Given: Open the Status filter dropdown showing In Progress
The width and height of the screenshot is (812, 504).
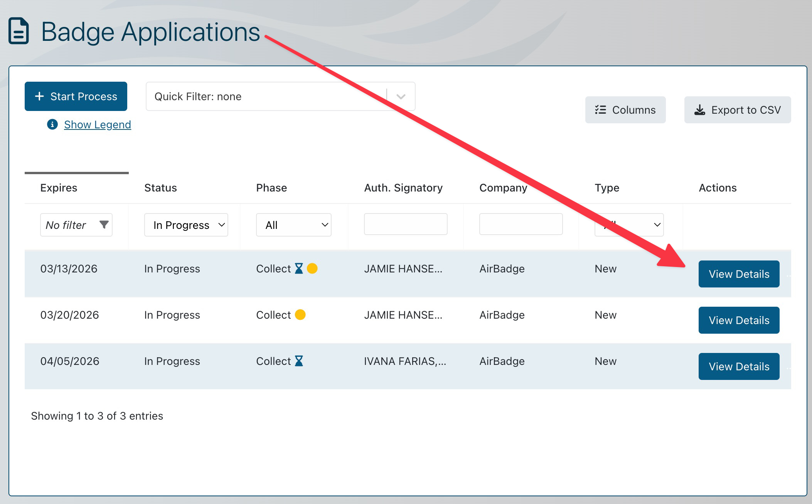Looking at the screenshot, I should (x=186, y=225).
